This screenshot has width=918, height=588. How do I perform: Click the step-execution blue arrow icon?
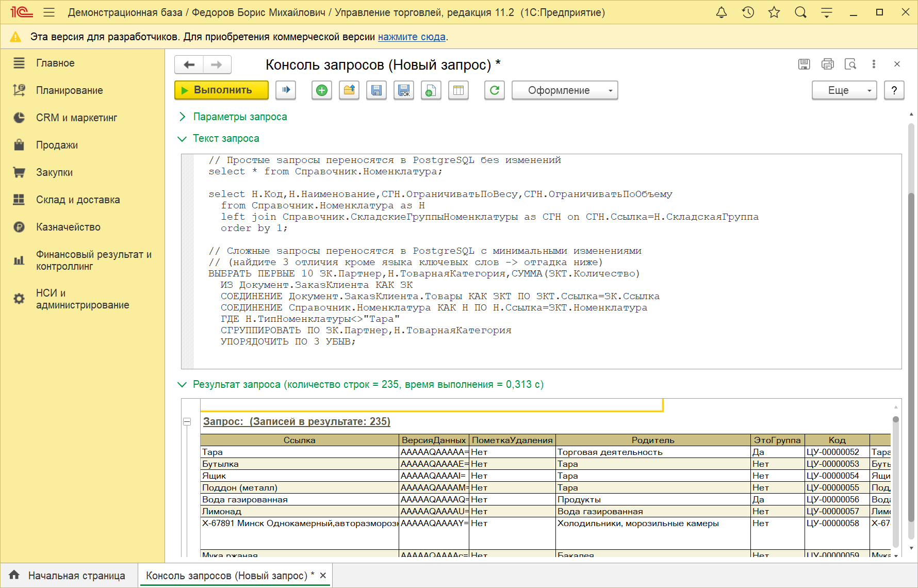point(286,90)
